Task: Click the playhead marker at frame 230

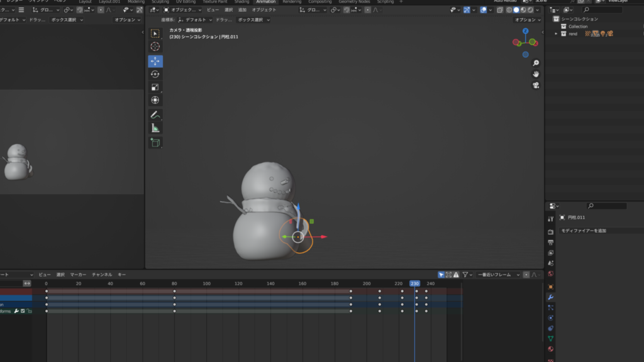Action: 413,283
